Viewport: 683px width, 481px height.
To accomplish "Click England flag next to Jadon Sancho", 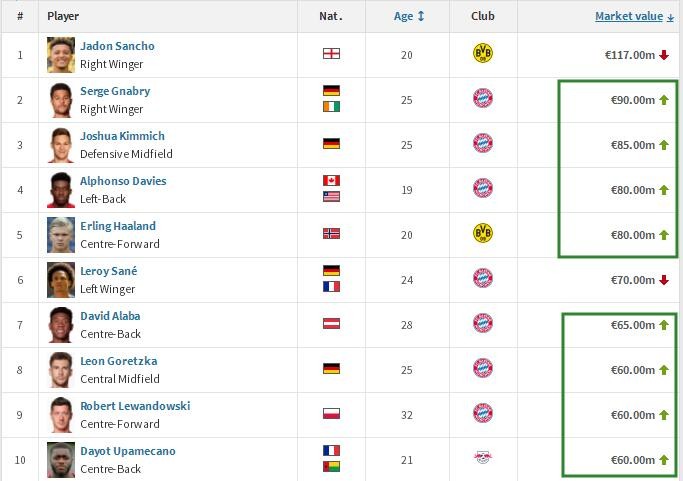I will pyautogui.click(x=331, y=54).
